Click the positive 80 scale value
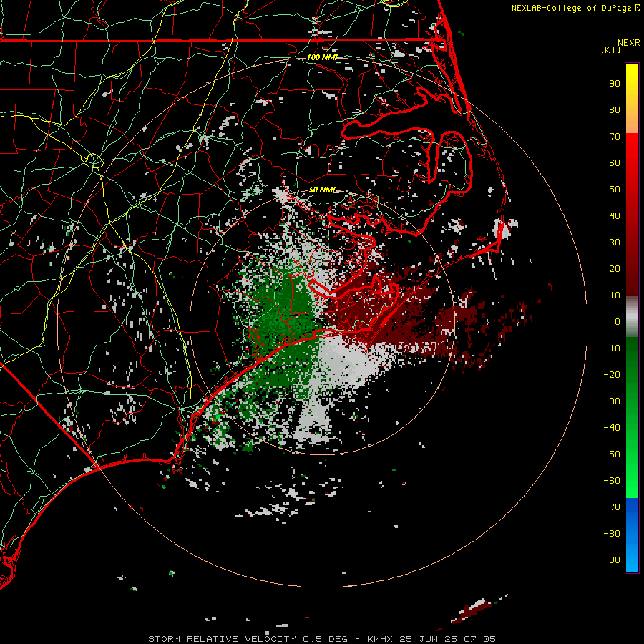644x644 pixels. point(615,110)
